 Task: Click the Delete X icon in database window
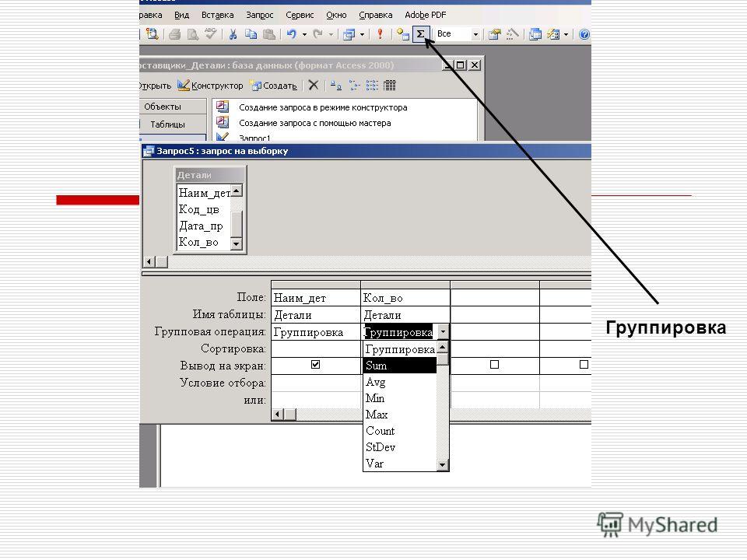tap(313, 86)
